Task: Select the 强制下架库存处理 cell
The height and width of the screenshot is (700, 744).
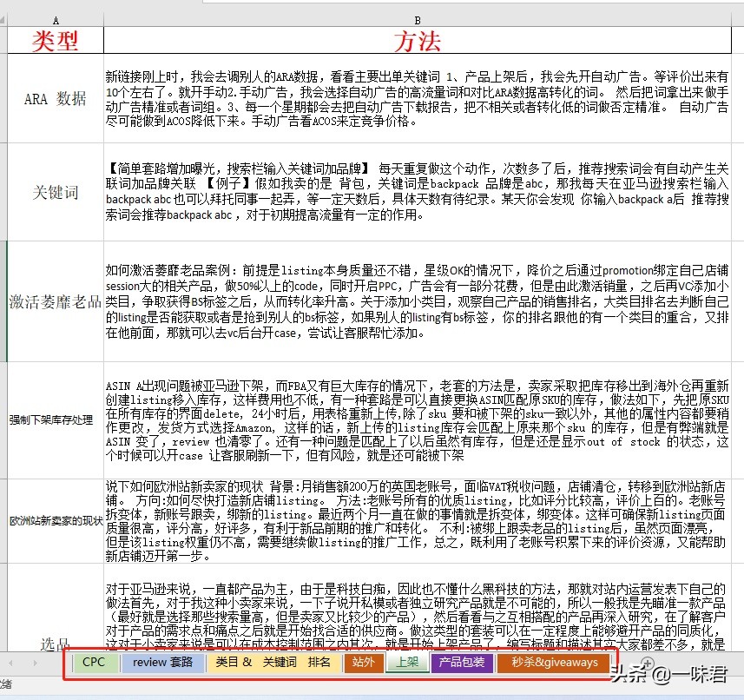Action: (x=56, y=420)
